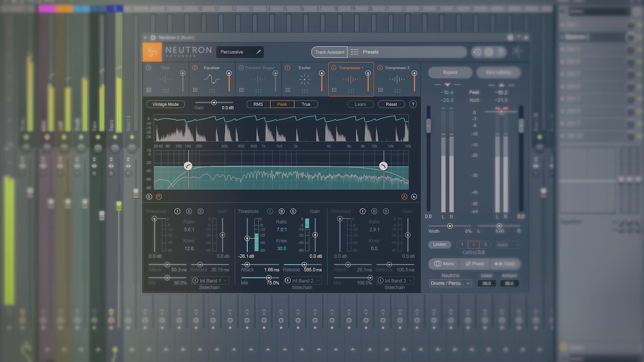This screenshot has height=362, width=644.
Task: Open the Track Assistant
Action: [329, 52]
